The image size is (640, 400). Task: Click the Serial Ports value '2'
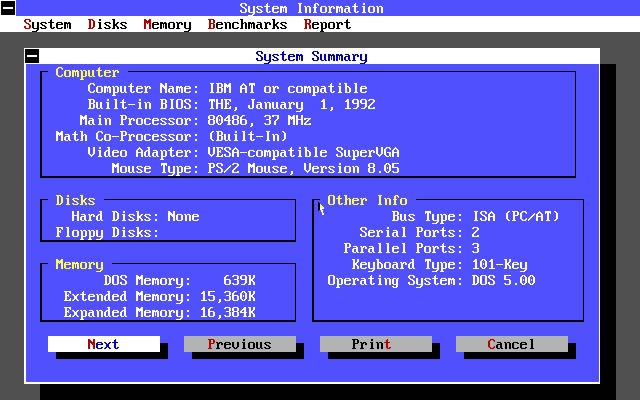coord(476,232)
